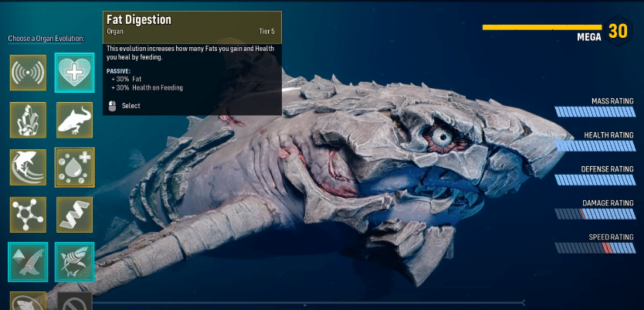Click the '+ 30% Health on Feeding' line
Image resolution: width=644 pixels, height=310 pixels.
pos(147,87)
